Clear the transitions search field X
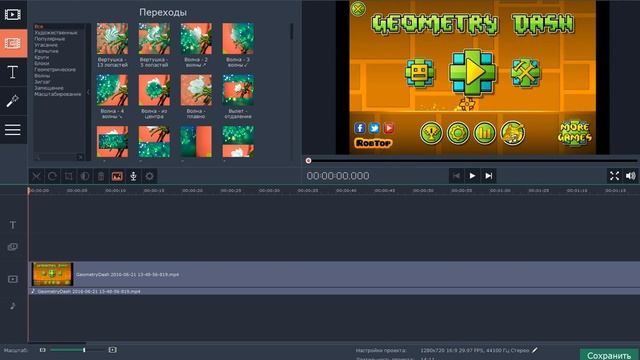640x360 pixels. click(x=80, y=157)
